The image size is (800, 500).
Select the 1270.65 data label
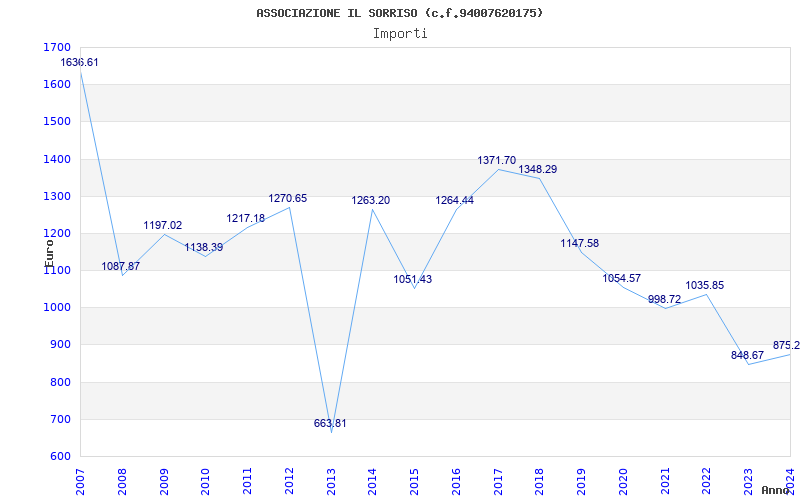pos(288,198)
